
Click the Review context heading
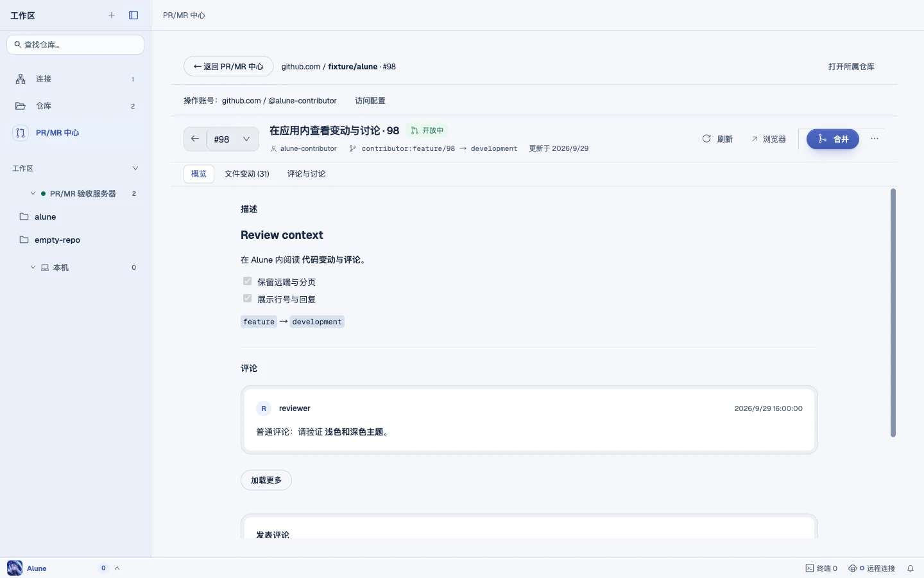pos(282,235)
